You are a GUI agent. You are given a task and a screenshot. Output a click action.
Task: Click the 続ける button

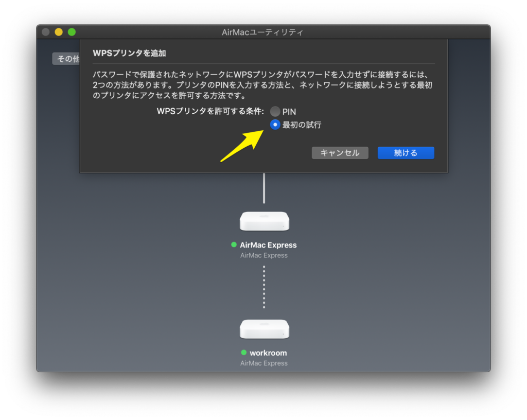[x=406, y=153]
